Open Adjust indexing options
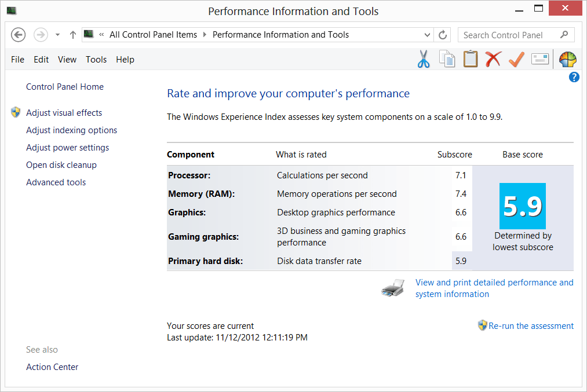Viewport: 587px width, 392px height. click(x=71, y=130)
